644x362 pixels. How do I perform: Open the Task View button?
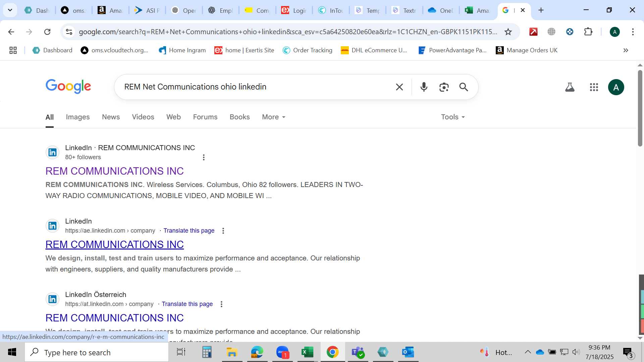pos(181,352)
